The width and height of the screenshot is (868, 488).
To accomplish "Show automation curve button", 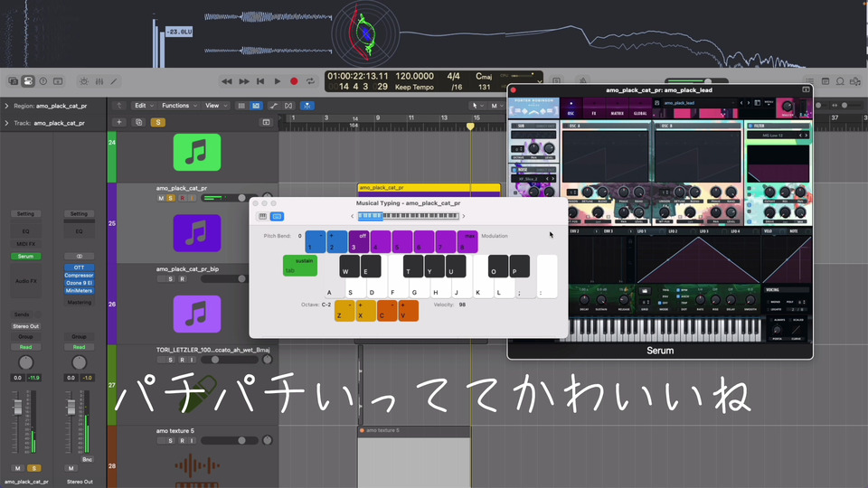I will 273,106.
